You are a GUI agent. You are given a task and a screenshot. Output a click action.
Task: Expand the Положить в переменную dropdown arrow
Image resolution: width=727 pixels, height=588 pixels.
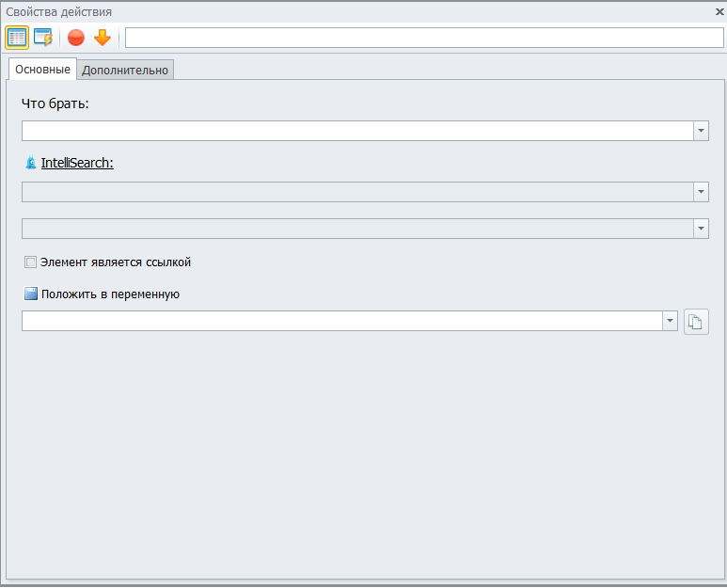[x=670, y=321]
